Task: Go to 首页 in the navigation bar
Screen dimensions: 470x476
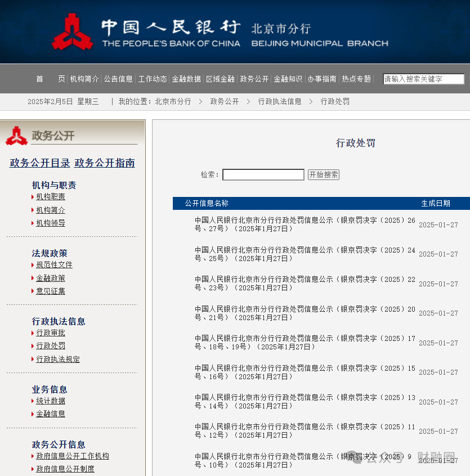Action: pos(51,79)
